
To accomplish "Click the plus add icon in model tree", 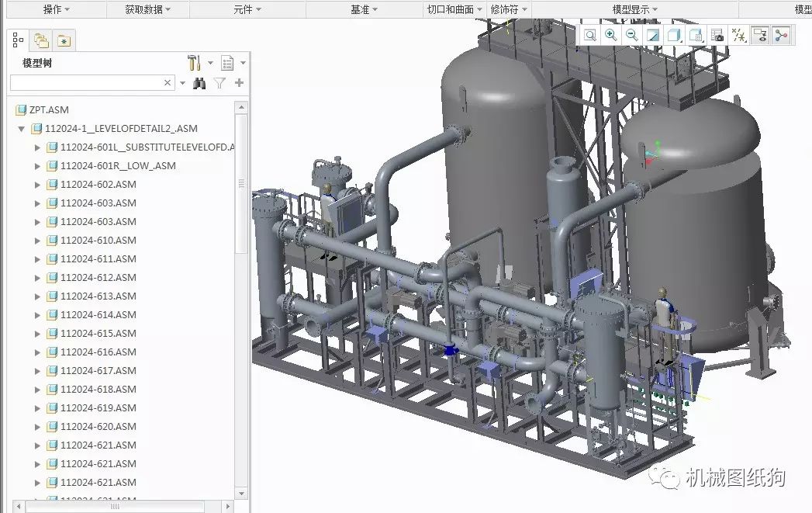I will pos(239,82).
